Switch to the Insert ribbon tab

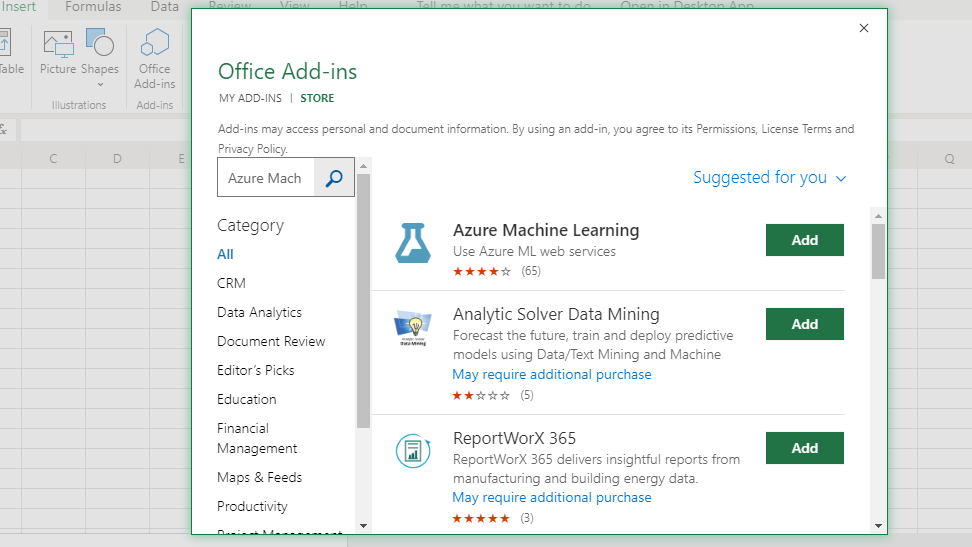[x=18, y=7]
